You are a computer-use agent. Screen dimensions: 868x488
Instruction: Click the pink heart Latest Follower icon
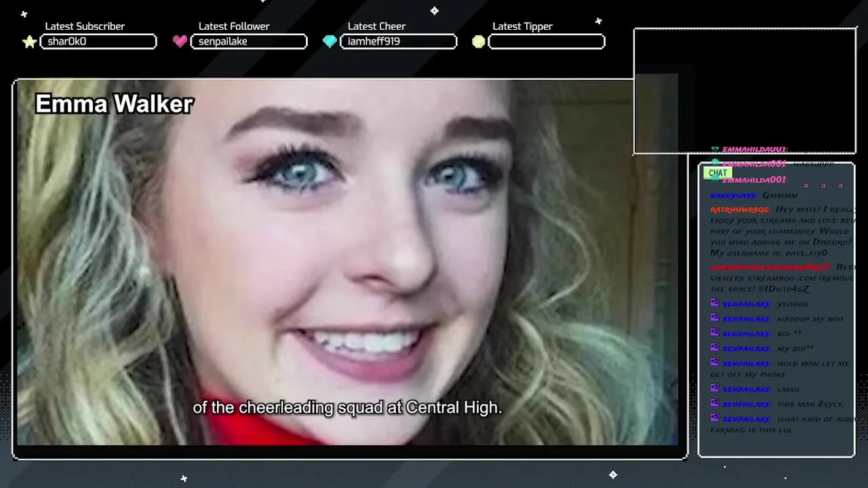coord(180,41)
